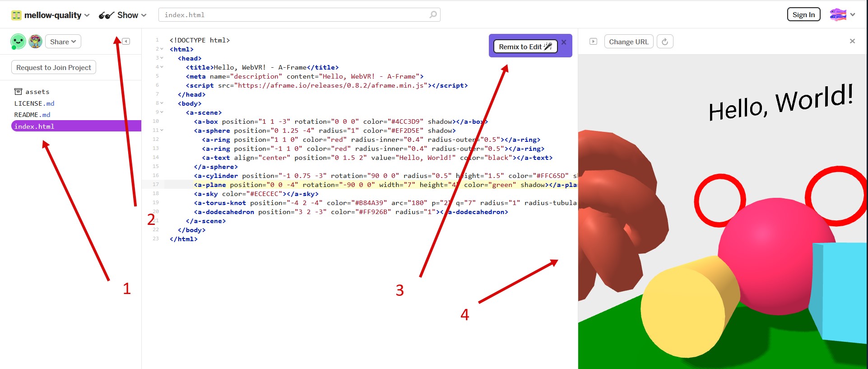This screenshot has height=369, width=868.
Task: Fold the html tag on line 2
Action: [162, 49]
